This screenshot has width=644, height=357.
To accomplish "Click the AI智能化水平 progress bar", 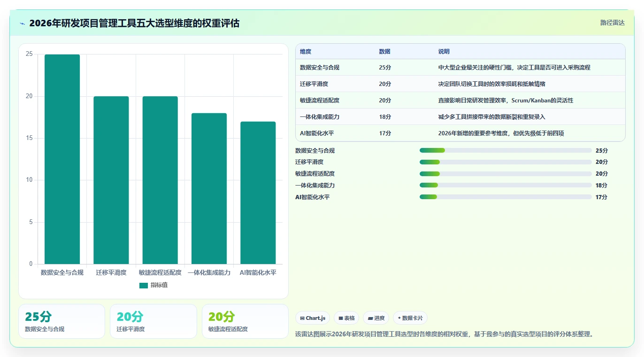I will click(x=506, y=197).
